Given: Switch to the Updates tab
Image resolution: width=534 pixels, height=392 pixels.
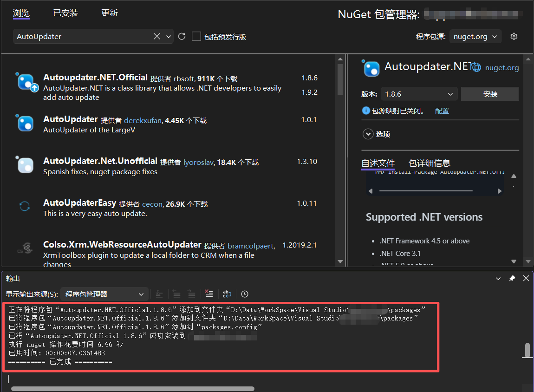Looking at the screenshot, I should (109, 13).
